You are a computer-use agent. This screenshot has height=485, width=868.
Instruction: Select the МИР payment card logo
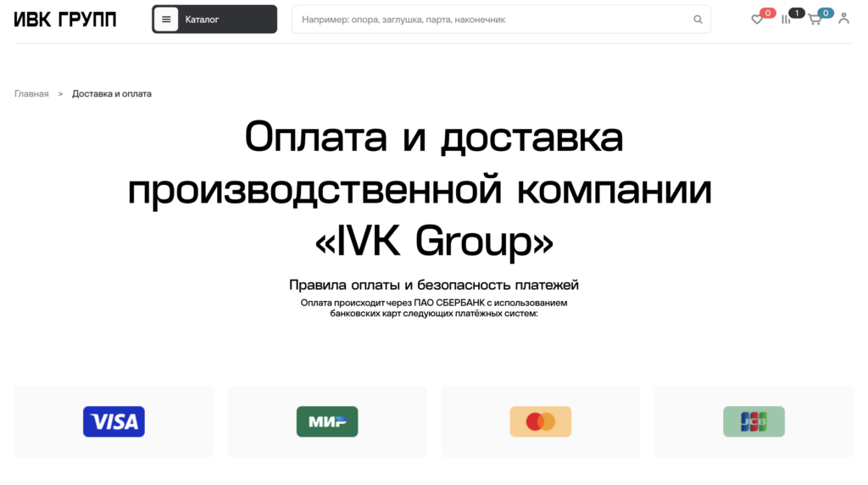[x=327, y=421]
